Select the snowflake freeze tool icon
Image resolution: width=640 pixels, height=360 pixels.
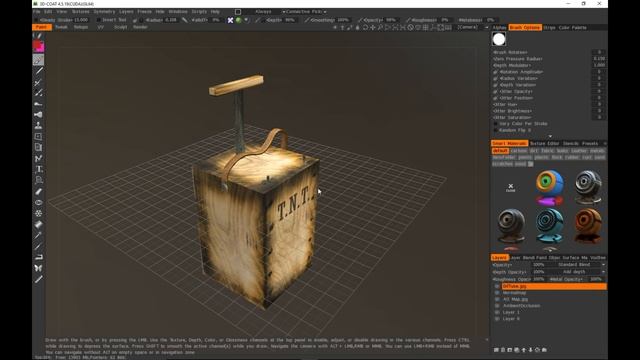click(38, 213)
